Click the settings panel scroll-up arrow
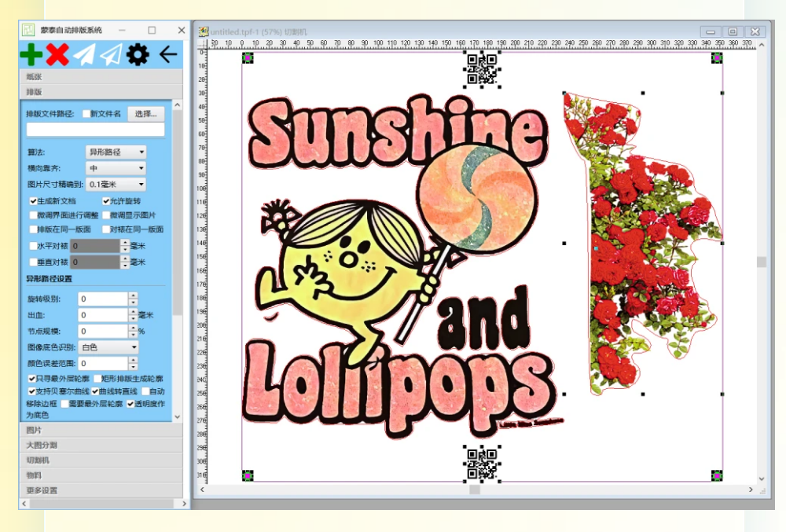Image resolution: width=786 pixels, height=532 pixels. click(178, 105)
